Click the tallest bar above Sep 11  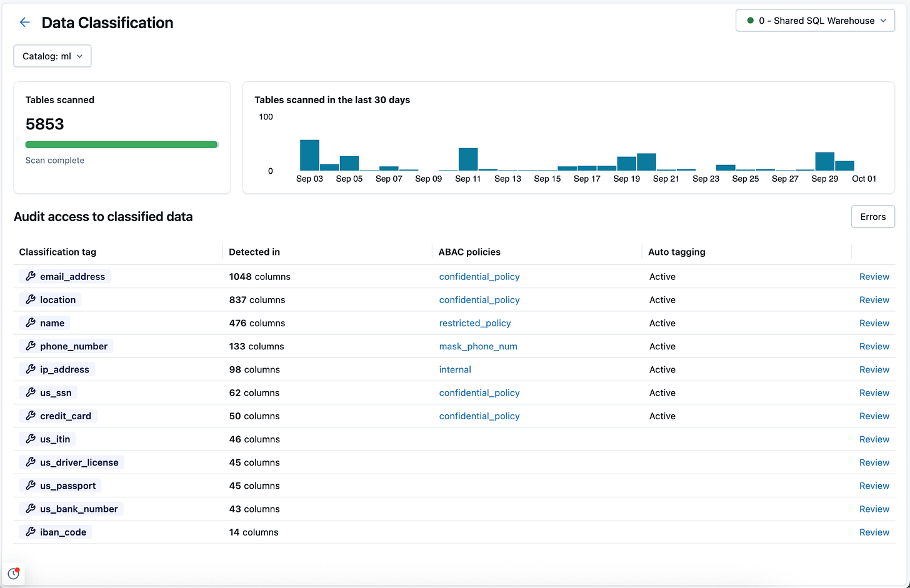click(468, 157)
